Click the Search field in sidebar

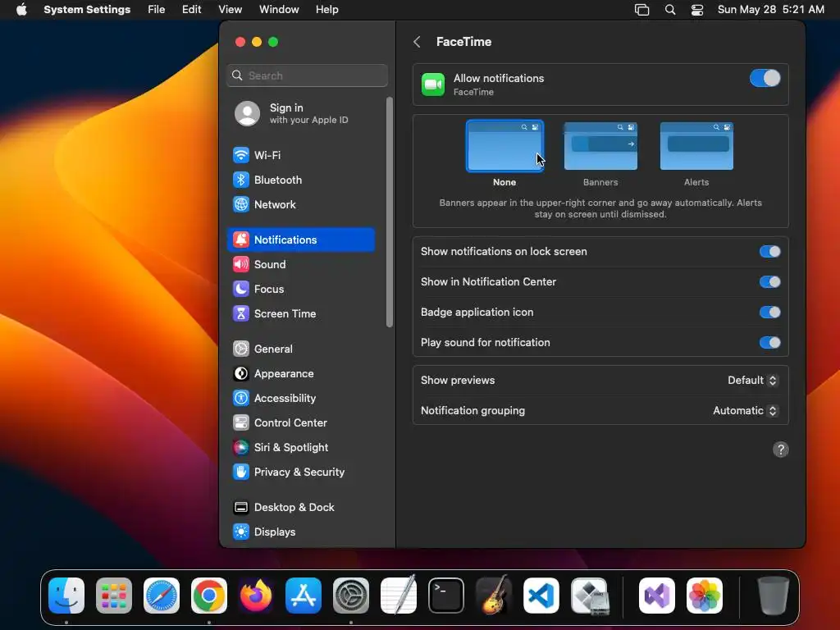(x=308, y=75)
